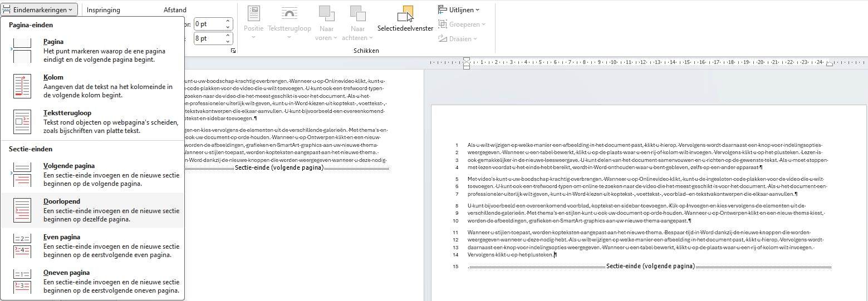Click the Positie icon in Schikken
Image resolution: width=868 pixels, height=301 pixels.
(253, 13)
